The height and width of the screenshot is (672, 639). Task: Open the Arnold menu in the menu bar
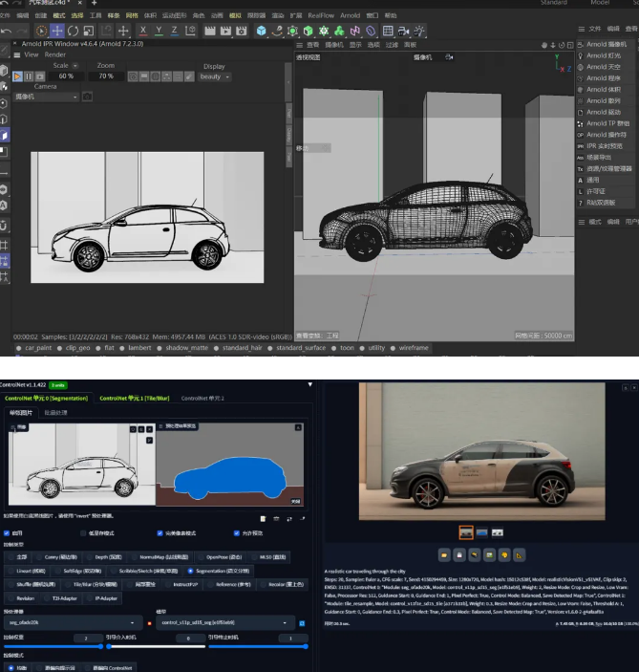(x=350, y=15)
